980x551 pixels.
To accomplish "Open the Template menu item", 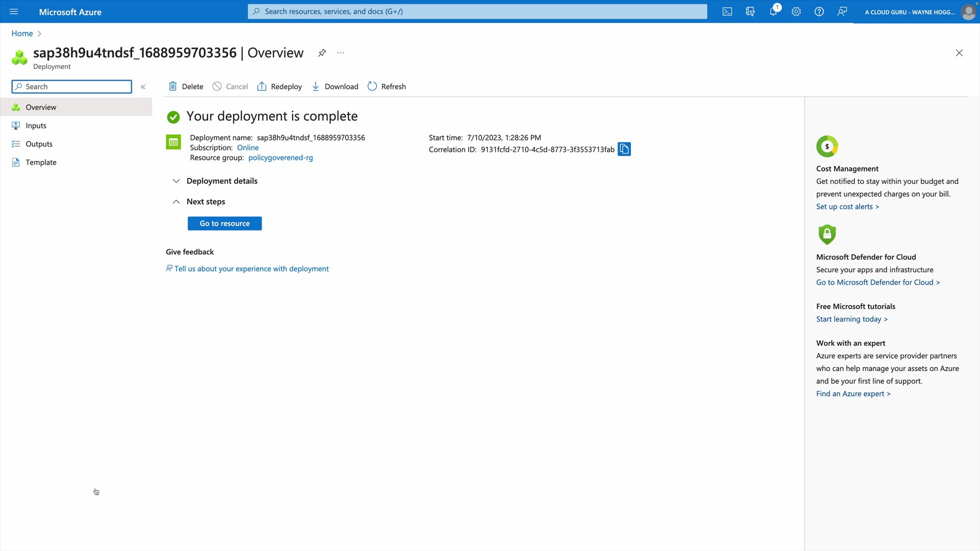I will (41, 162).
